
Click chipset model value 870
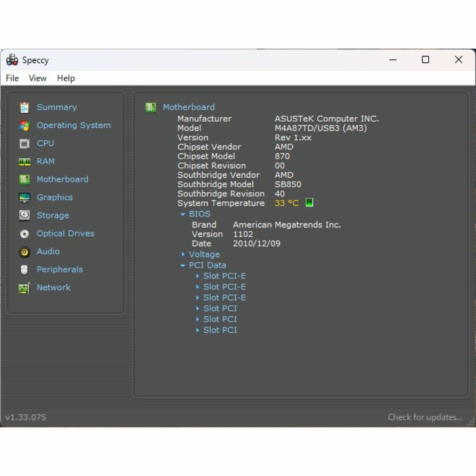point(283,156)
